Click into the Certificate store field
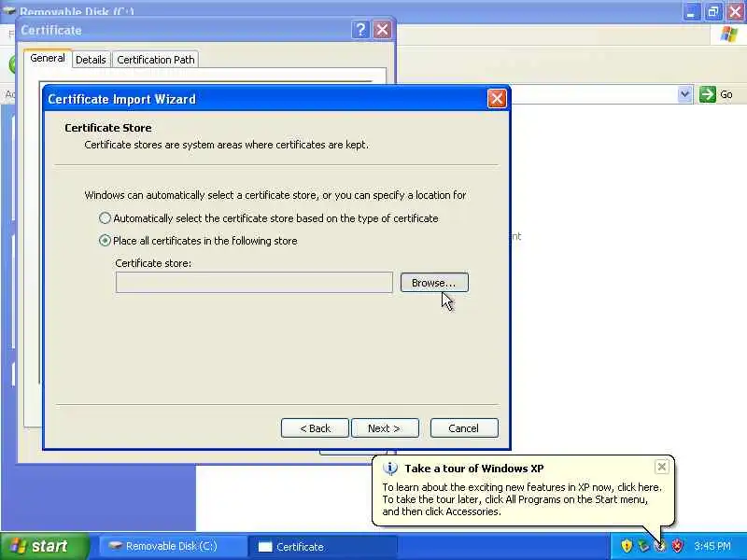This screenshot has width=747, height=560. (x=254, y=283)
